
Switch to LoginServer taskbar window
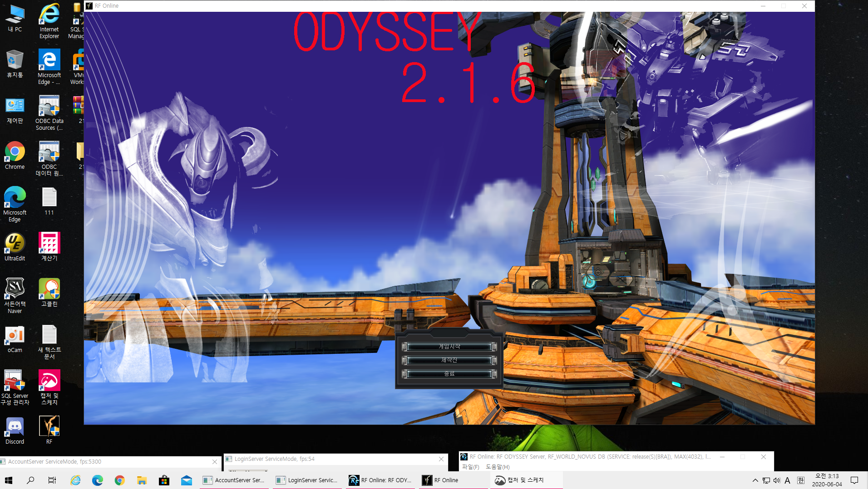point(307,480)
